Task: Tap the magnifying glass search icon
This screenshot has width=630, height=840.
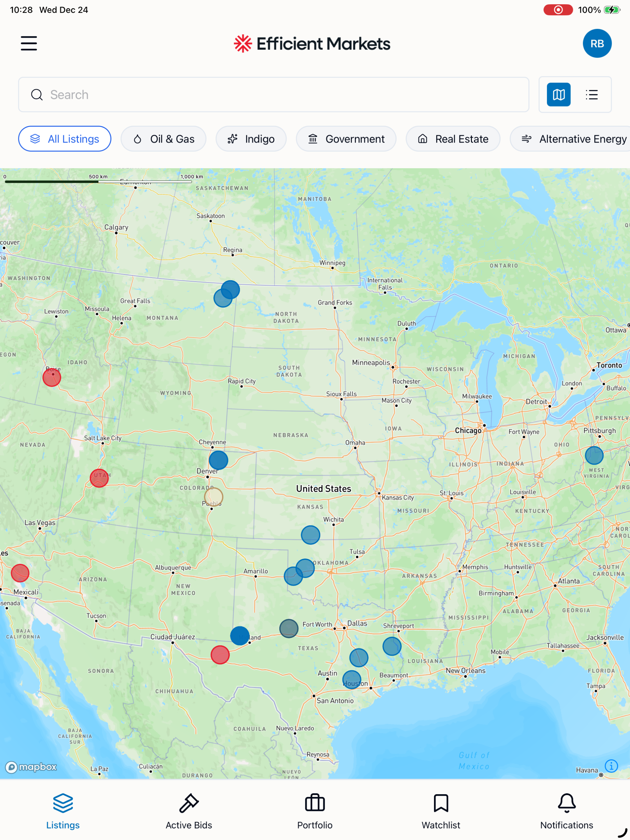Action: tap(37, 95)
